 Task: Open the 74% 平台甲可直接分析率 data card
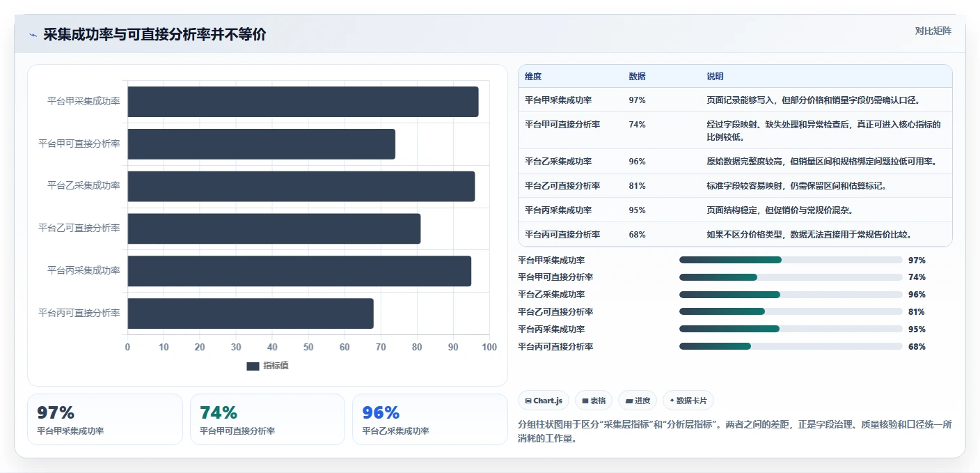point(267,419)
